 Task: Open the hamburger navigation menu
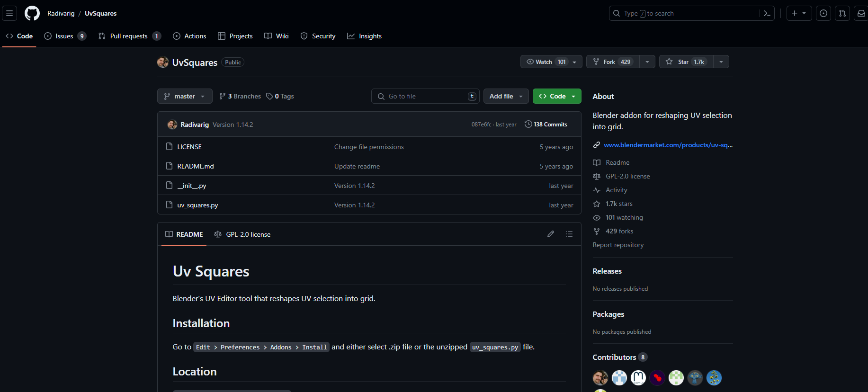point(9,13)
